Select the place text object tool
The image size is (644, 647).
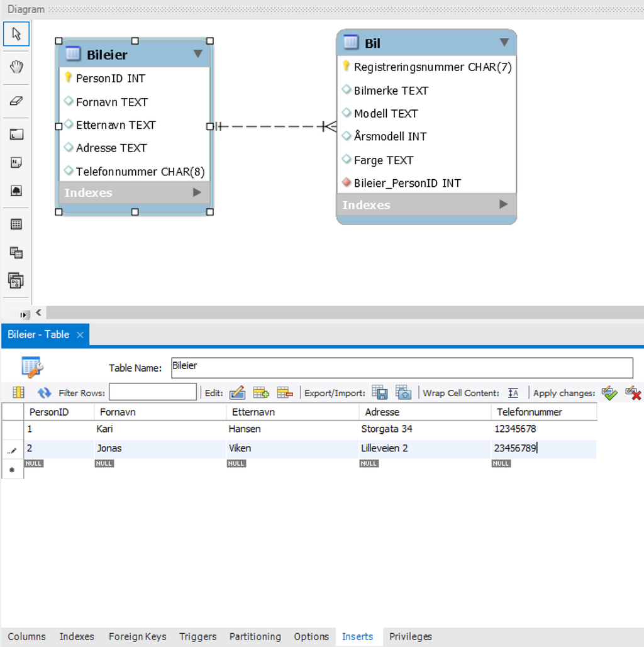(x=16, y=163)
